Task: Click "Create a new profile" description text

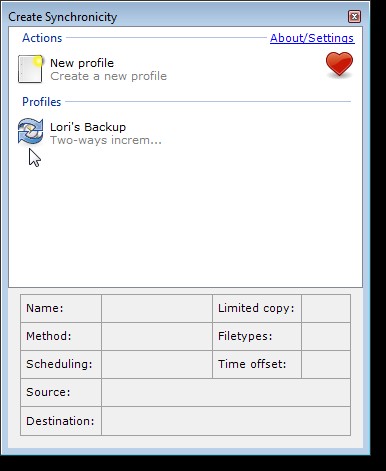Action: 108,76
